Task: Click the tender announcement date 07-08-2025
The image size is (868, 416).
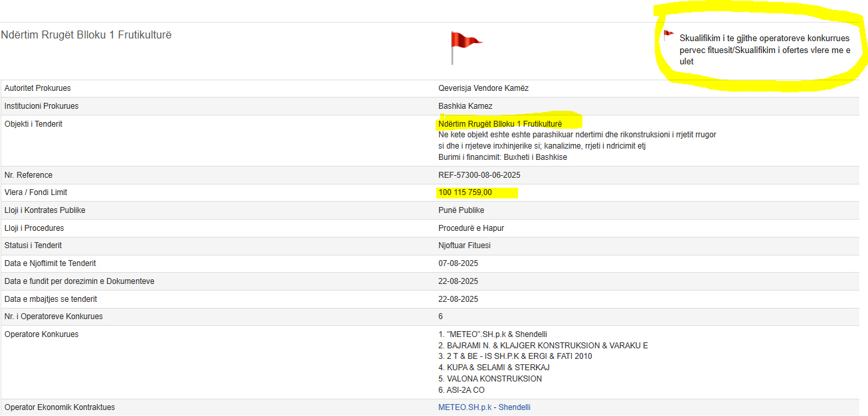Action: pyautogui.click(x=458, y=263)
